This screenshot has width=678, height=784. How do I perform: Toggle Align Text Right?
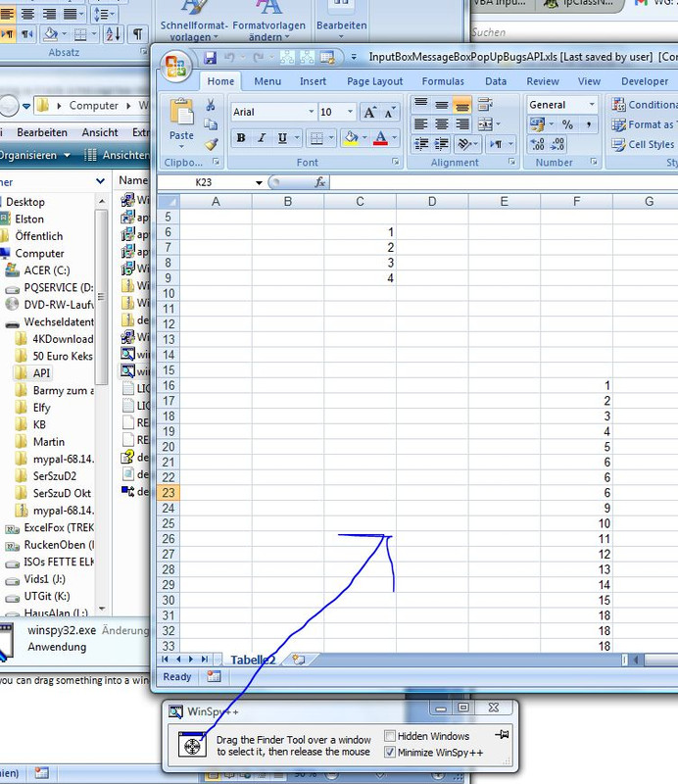pyautogui.click(x=462, y=124)
